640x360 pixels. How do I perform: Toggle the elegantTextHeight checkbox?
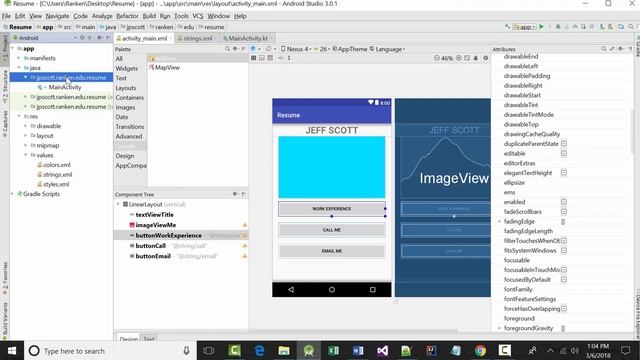[x=564, y=173]
